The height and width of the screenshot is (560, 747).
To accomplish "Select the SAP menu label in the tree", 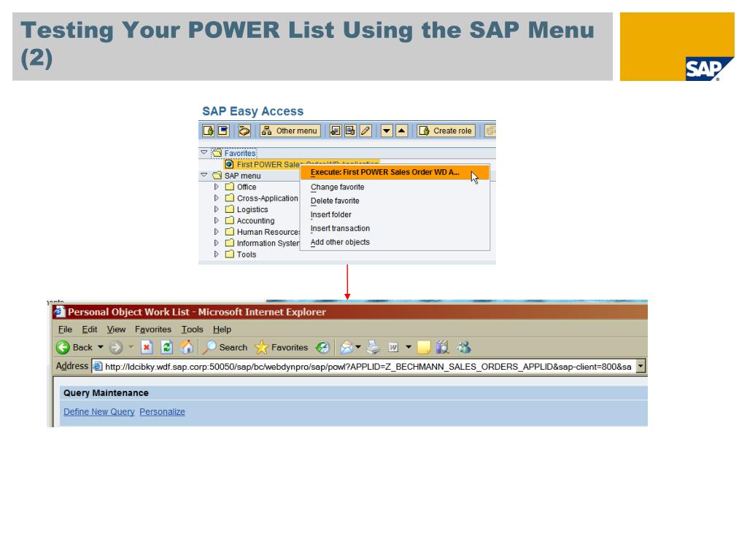I will pyautogui.click(x=242, y=176).
